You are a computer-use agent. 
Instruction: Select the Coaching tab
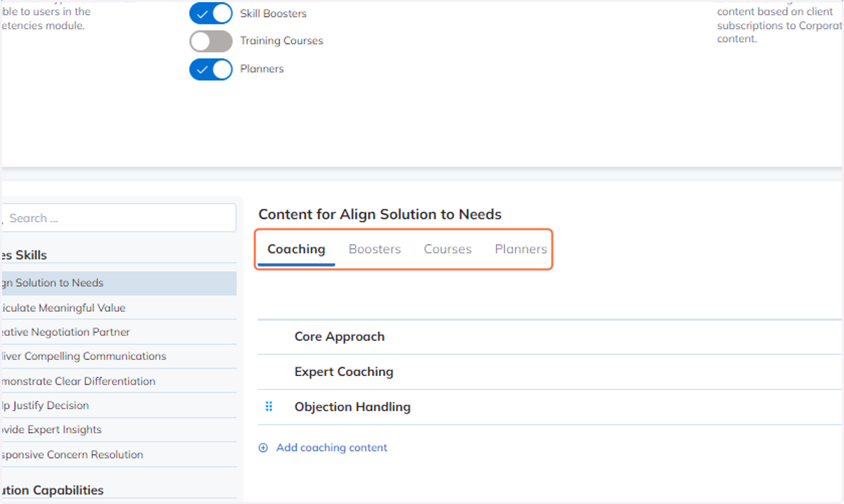[296, 249]
